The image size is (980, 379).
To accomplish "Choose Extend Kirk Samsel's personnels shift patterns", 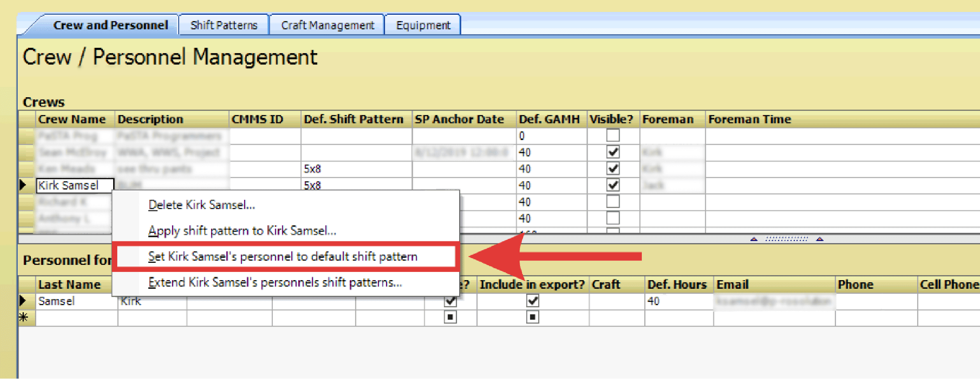I will [275, 283].
